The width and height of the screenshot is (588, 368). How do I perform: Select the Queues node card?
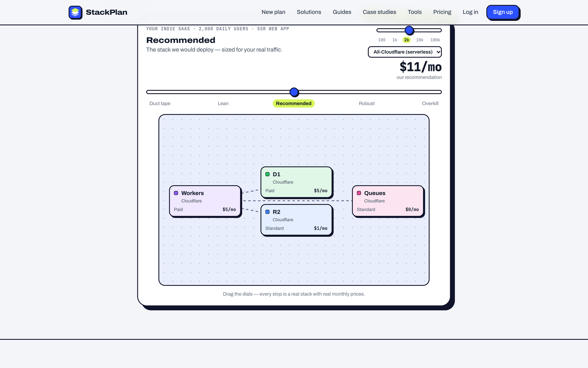(388, 201)
